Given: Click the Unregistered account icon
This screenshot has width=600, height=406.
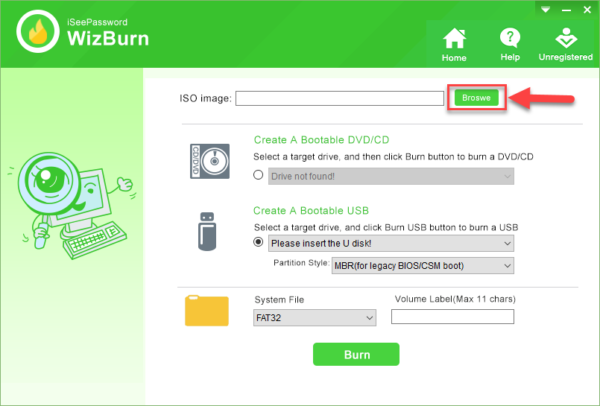Looking at the screenshot, I should (x=566, y=38).
